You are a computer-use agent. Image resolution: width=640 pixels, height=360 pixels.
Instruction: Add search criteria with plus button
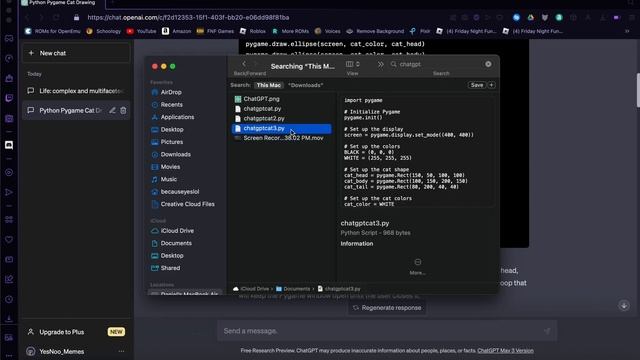tap(491, 85)
